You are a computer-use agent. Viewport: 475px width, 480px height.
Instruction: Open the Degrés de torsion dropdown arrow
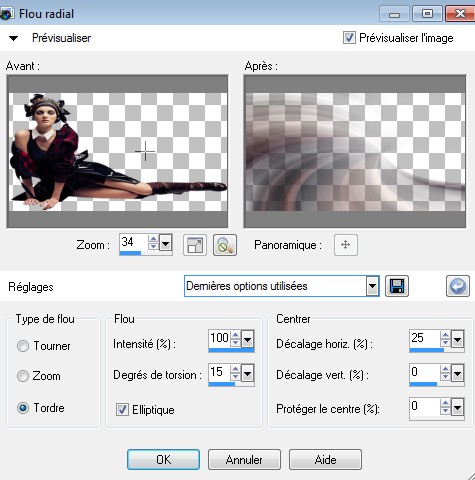point(247,373)
